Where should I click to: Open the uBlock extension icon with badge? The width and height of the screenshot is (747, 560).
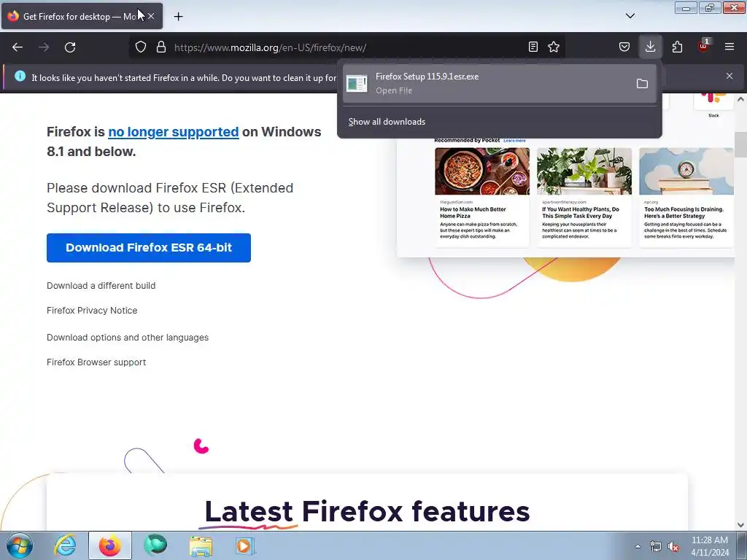tap(704, 46)
